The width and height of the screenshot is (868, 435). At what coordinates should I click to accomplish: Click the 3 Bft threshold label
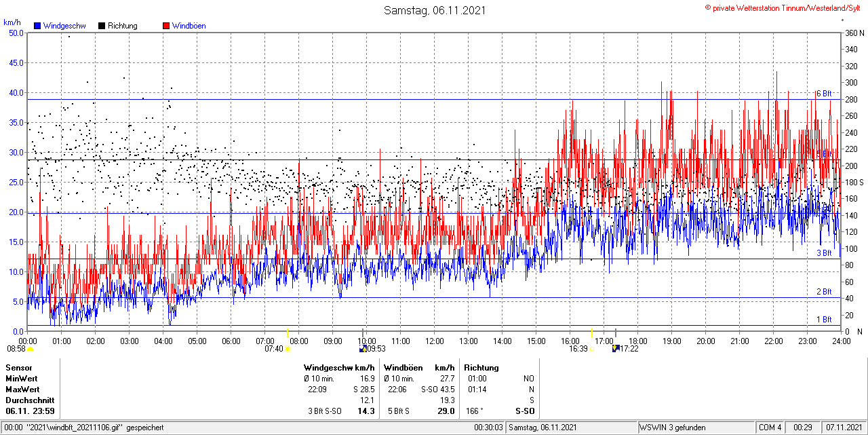(823, 253)
